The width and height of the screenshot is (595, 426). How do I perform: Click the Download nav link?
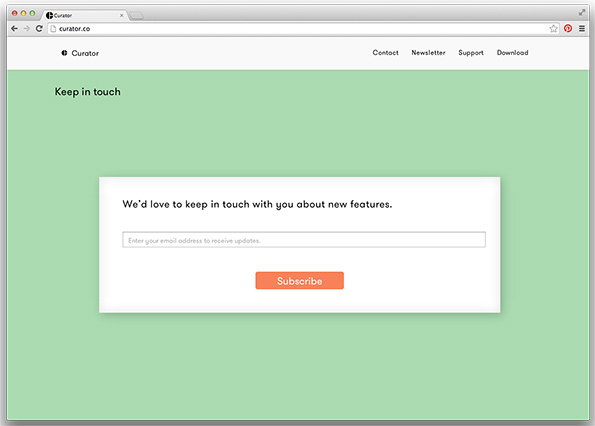point(513,53)
